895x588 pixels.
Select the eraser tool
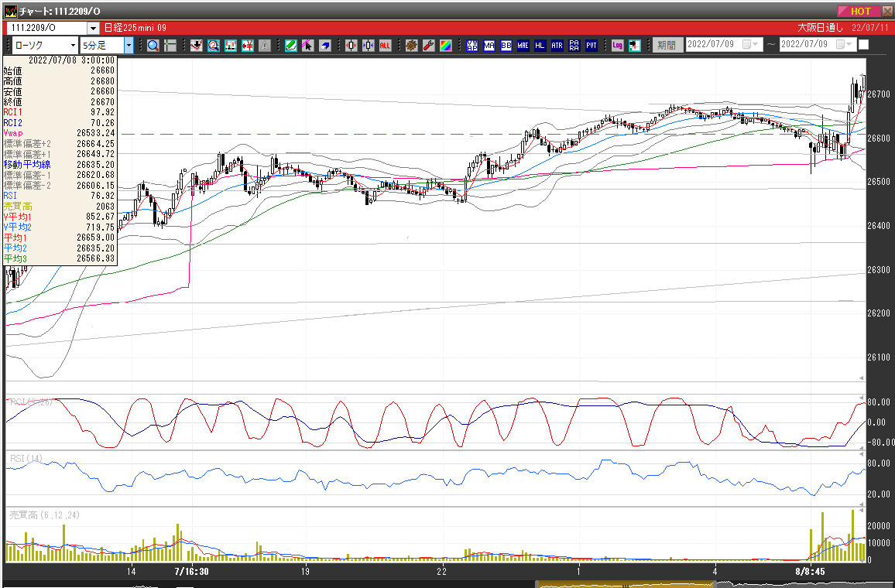pyautogui.click(x=324, y=46)
